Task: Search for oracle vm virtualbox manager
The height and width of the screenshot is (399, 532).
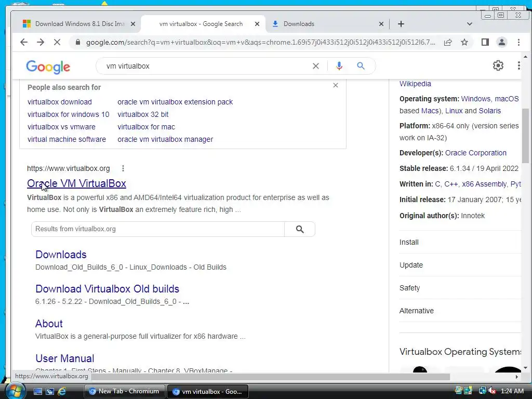Action: pyautogui.click(x=165, y=139)
